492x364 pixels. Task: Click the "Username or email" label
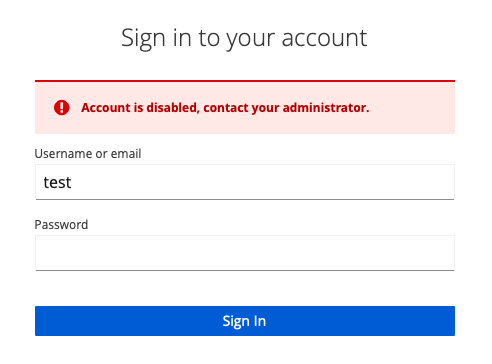pyautogui.click(x=88, y=154)
